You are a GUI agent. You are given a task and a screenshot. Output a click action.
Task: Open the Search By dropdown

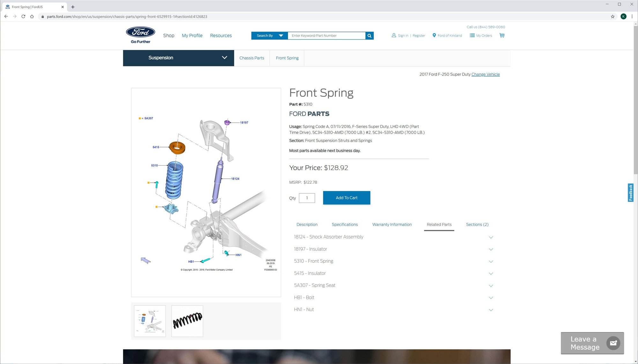click(x=270, y=36)
